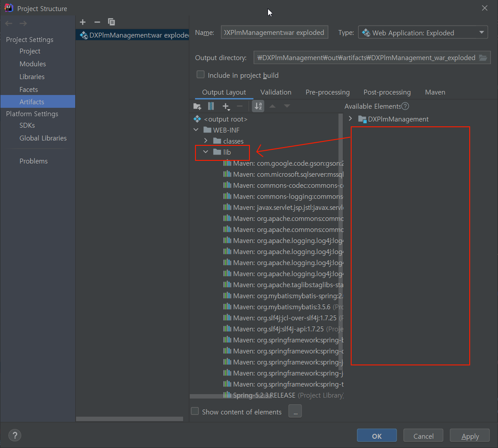This screenshot has height=448, width=498.
Task: Click the WEB-INF folder icon
Action: (207, 130)
